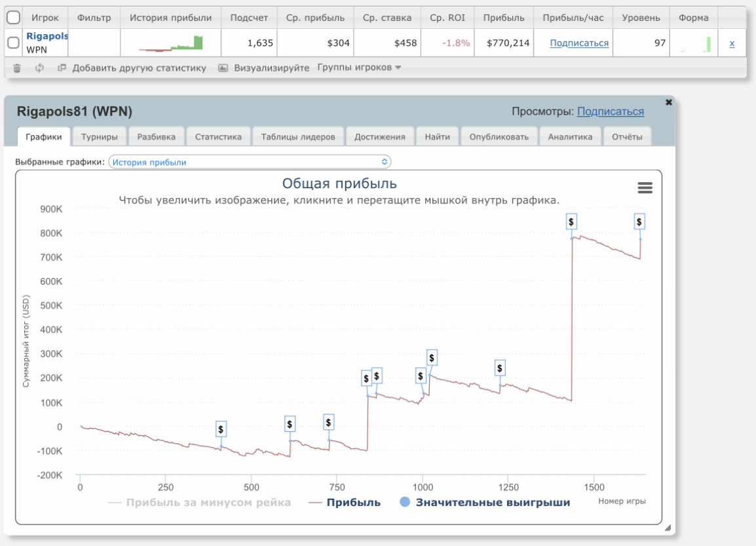Open the Выбранные графики dropdown
The width and height of the screenshot is (756, 546).
[x=249, y=162]
